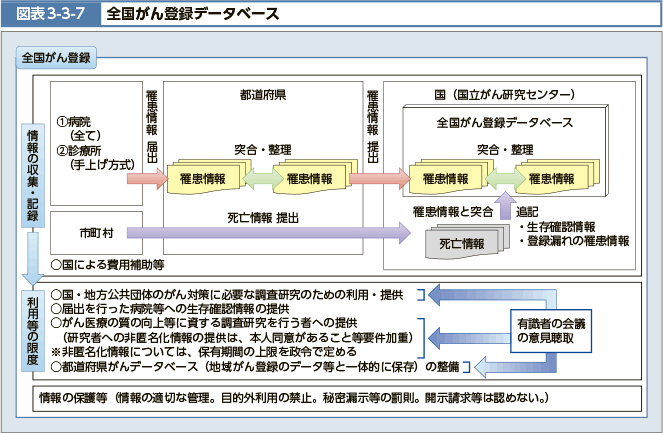Click the gray 死亡情報 document icon
The image size is (663, 433).
[x=461, y=243]
